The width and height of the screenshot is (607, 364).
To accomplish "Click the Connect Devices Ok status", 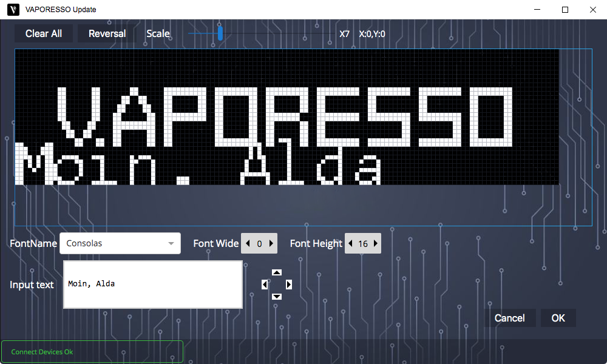I will (x=92, y=352).
